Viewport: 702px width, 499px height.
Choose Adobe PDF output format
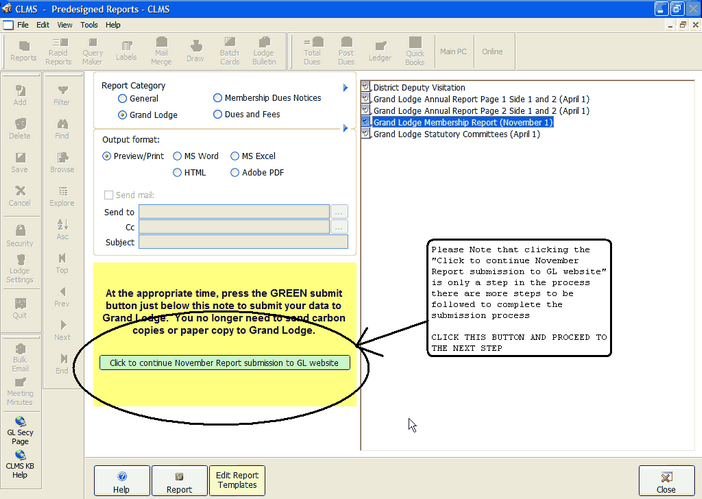tap(235, 172)
